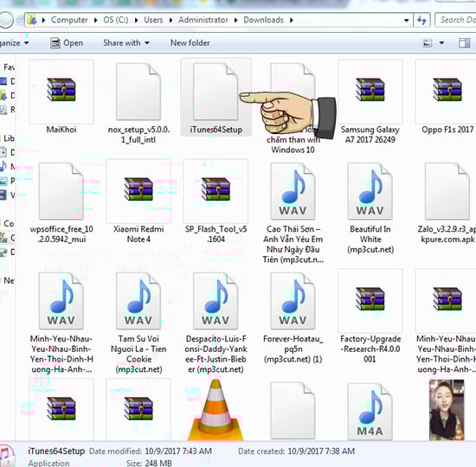
Task: Expand arrow after OS (C:) in breadcrumb
Action: tap(136, 21)
